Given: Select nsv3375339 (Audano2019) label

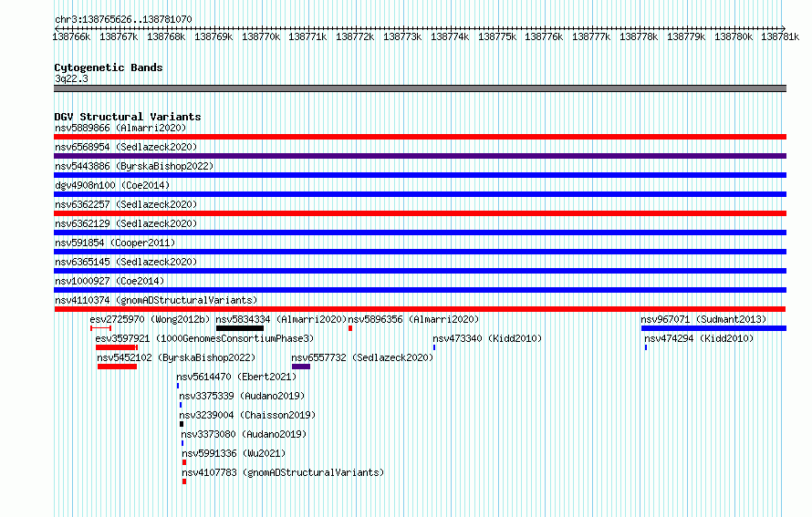Looking at the screenshot, I should 242,396.
